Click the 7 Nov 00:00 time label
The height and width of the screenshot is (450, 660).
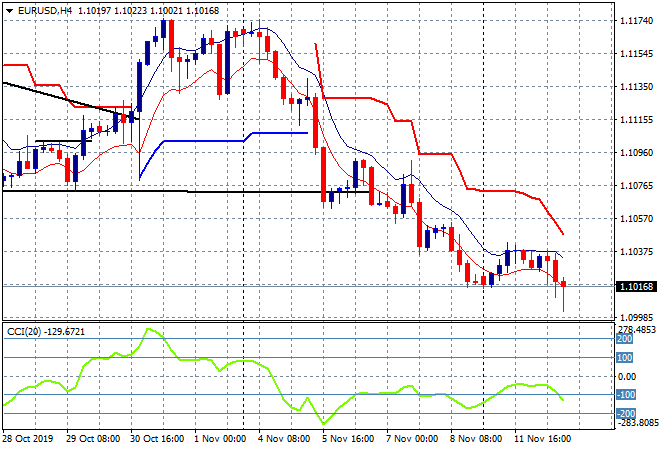[412, 439]
